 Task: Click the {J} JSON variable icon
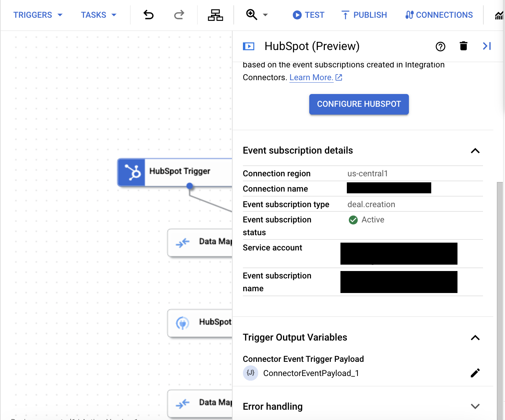[251, 373]
